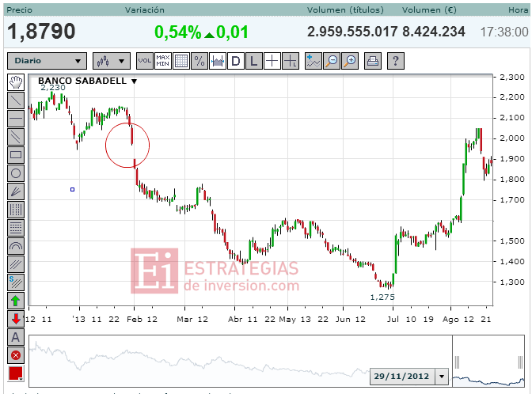Toggle the area chart icon with arrows
532x394 pixels.
click(218, 61)
